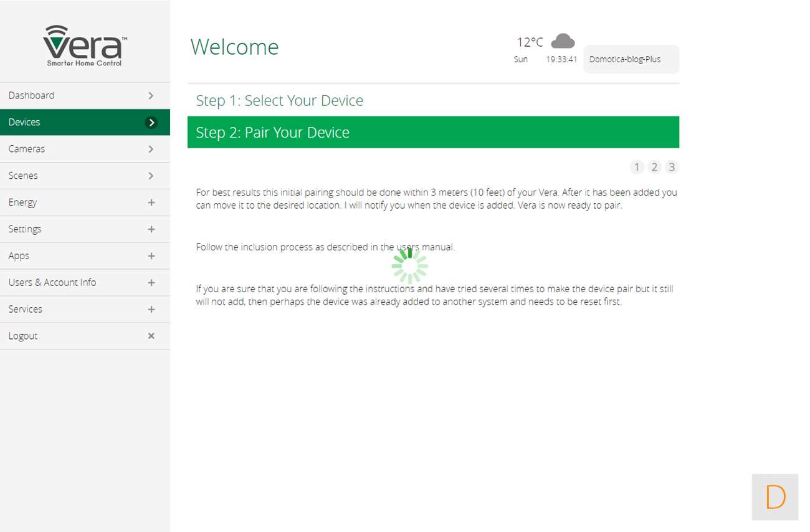The height and width of the screenshot is (532, 810).
Task: Open Step 1: Select Your Device header
Action: click(280, 101)
